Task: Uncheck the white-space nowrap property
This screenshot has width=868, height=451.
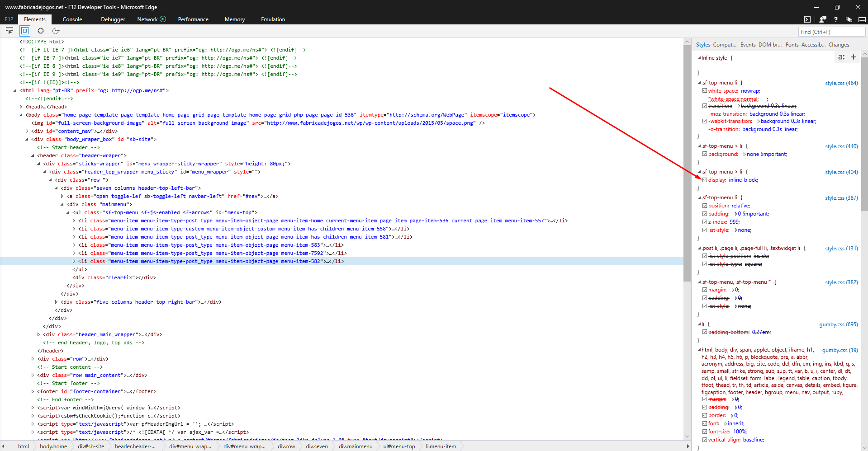Action: pos(705,91)
